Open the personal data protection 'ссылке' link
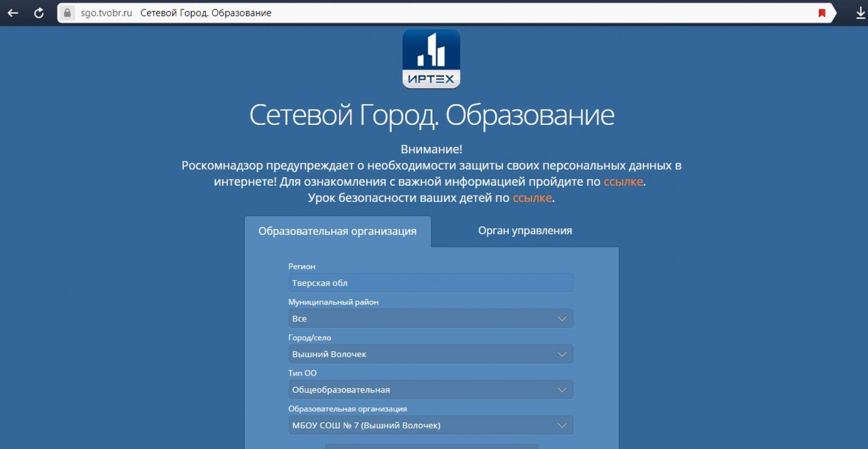This screenshot has width=868, height=449. coord(623,181)
